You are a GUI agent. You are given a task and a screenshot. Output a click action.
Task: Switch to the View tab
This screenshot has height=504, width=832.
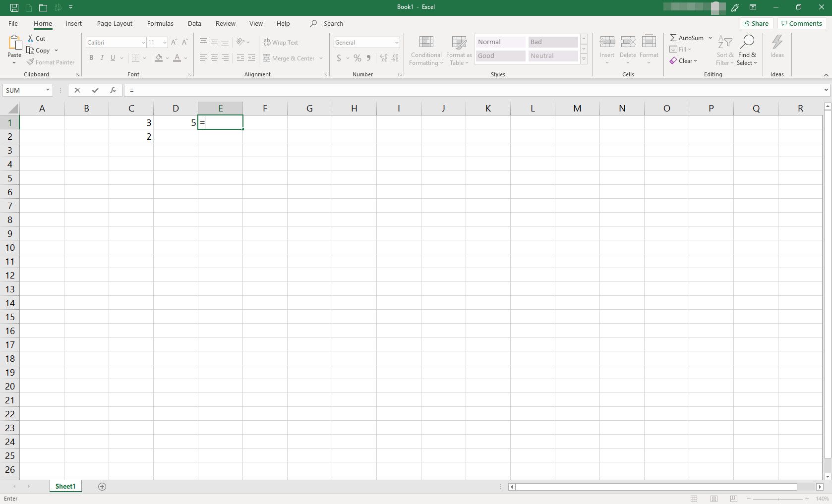[x=256, y=23]
